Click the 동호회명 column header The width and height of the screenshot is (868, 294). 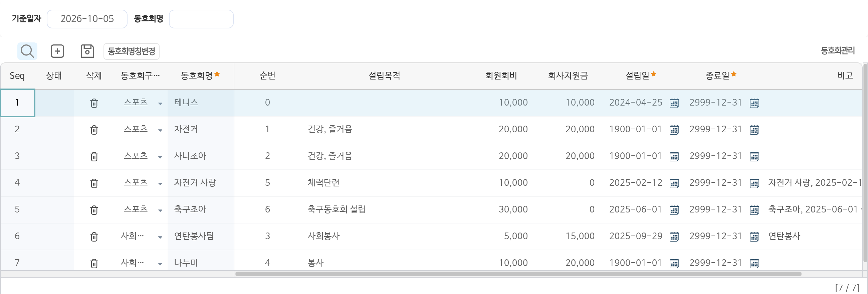click(200, 76)
